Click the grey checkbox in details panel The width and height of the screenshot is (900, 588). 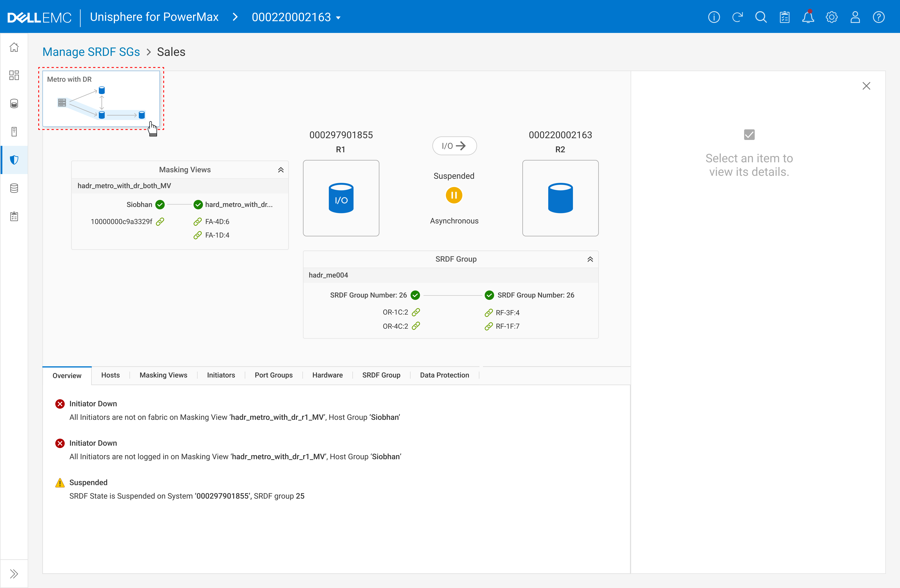coord(749,134)
